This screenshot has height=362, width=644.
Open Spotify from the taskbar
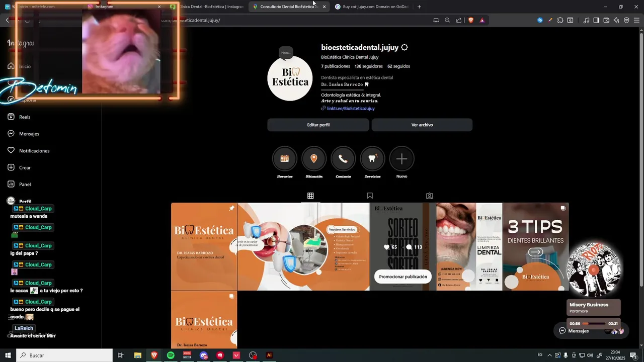coord(171,355)
